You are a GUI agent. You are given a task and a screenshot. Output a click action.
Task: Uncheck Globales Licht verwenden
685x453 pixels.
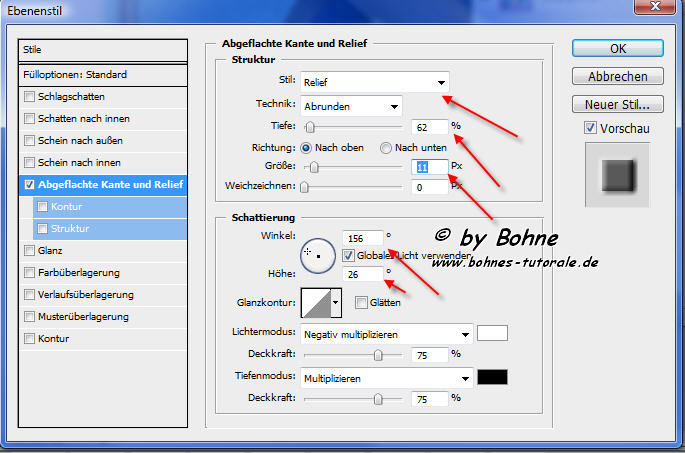coord(348,254)
